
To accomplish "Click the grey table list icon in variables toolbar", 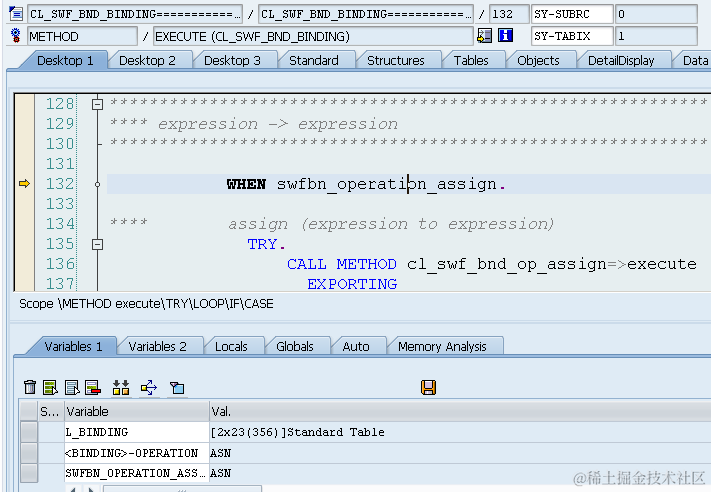I will (72, 387).
